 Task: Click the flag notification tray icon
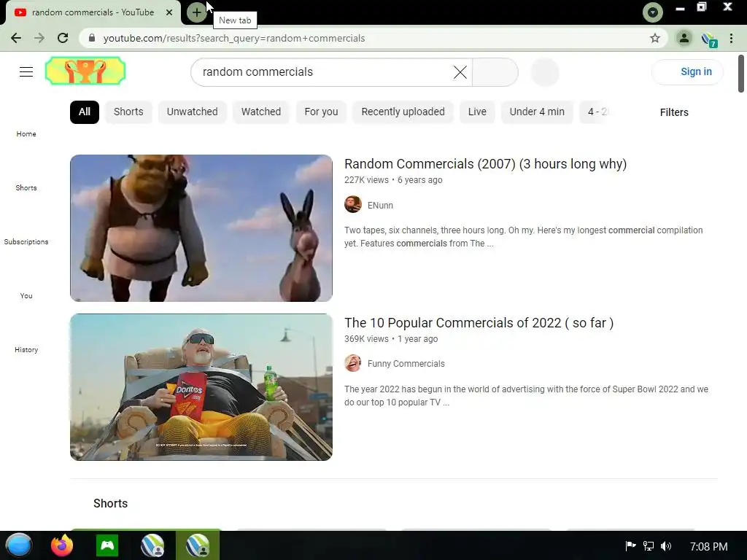pos(630,545)
